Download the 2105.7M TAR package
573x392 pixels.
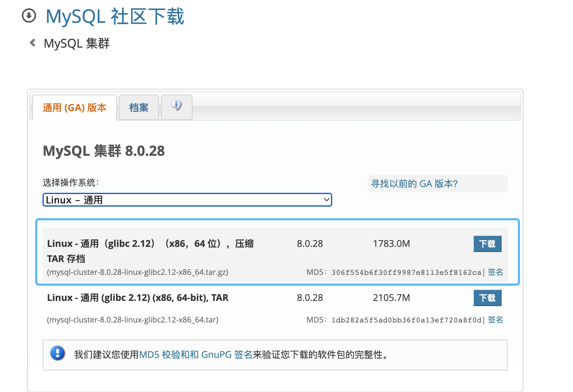pos(487,298)
